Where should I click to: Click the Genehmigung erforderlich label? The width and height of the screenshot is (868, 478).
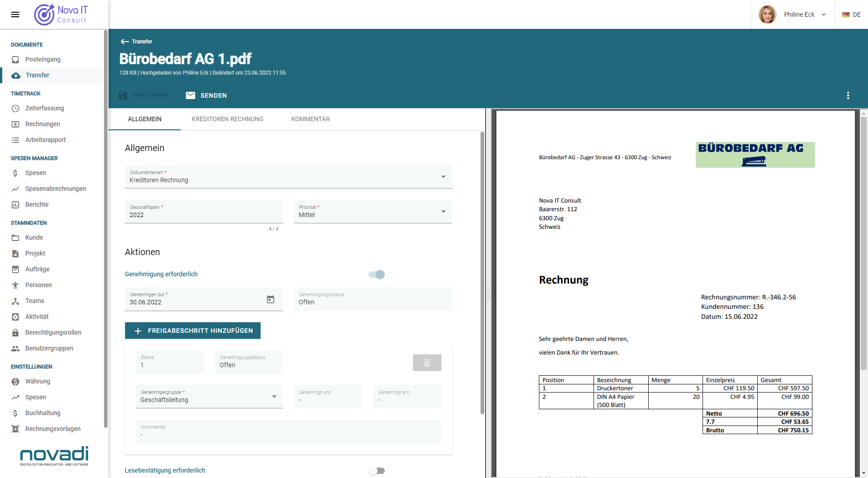coord(161,274)
